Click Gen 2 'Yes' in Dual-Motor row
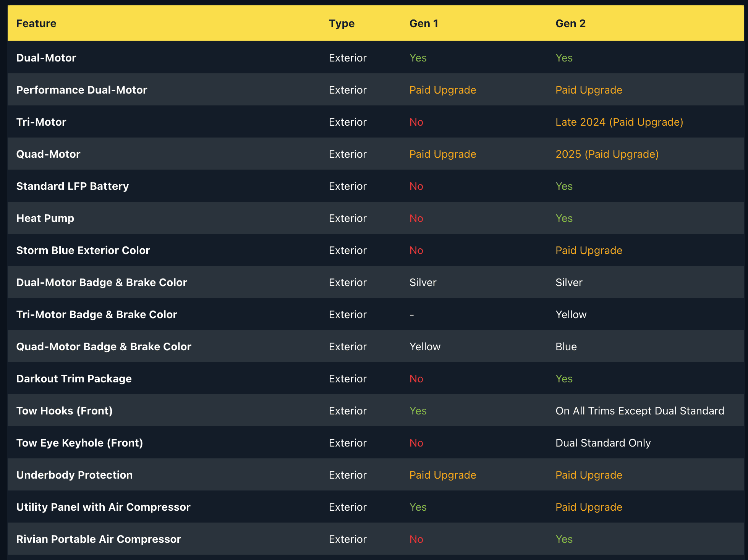The height and width of the screenshot is (560, 748). pyautogui.click(x=564, y=58)
